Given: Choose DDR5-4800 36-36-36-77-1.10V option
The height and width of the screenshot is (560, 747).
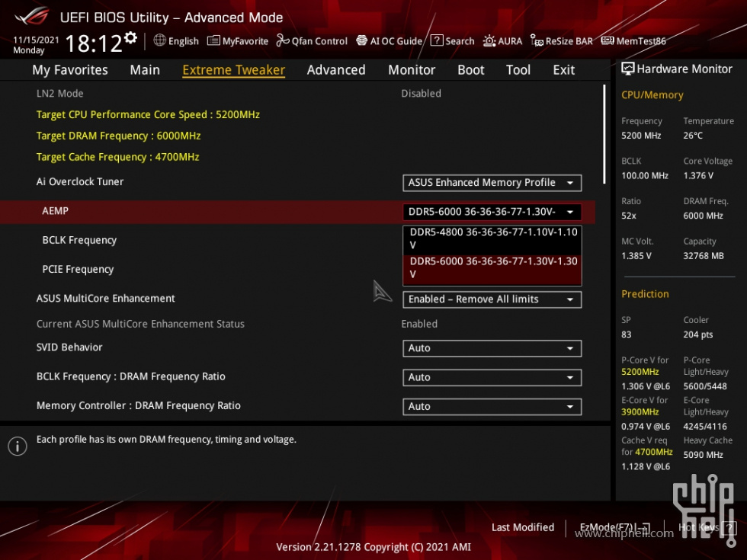Looking at the screenshot, I should [492, 239].
